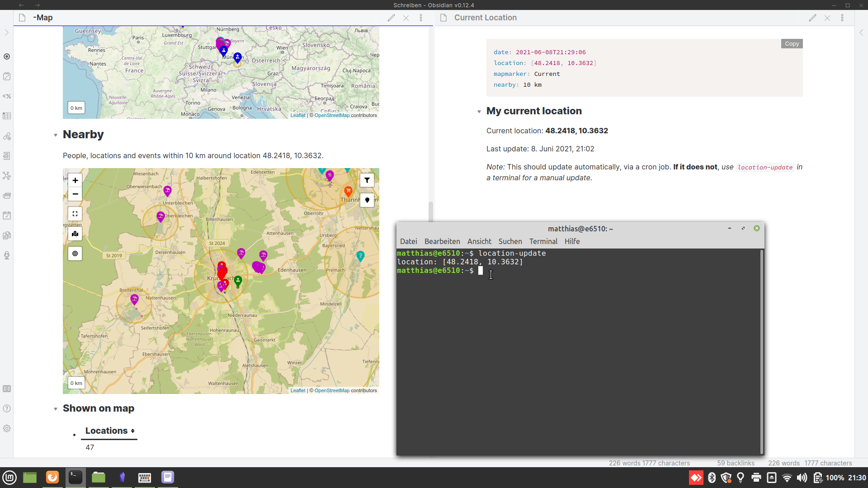This screenshot has height=488, width=868.
Task: Open help via the question mark icon
Action: [x=7, y=408]
